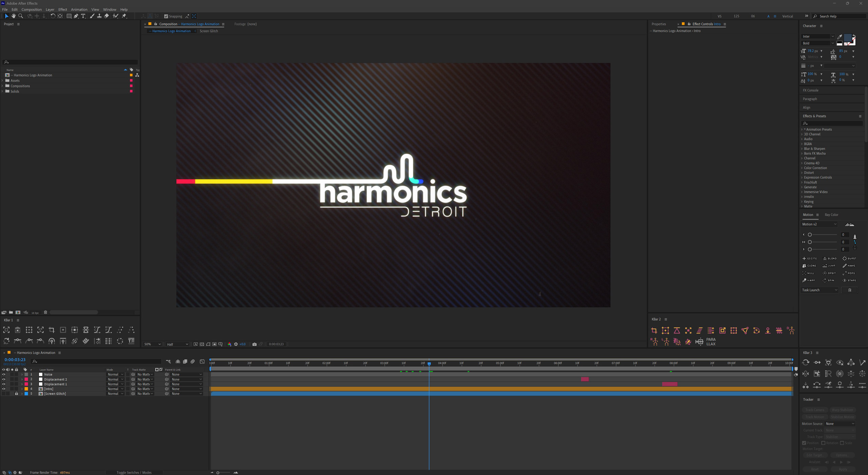Image resolution: width=868 pixels, height=475 pixels.
Task: Select the Clone Stamp tool
Action: pos(99,16)
